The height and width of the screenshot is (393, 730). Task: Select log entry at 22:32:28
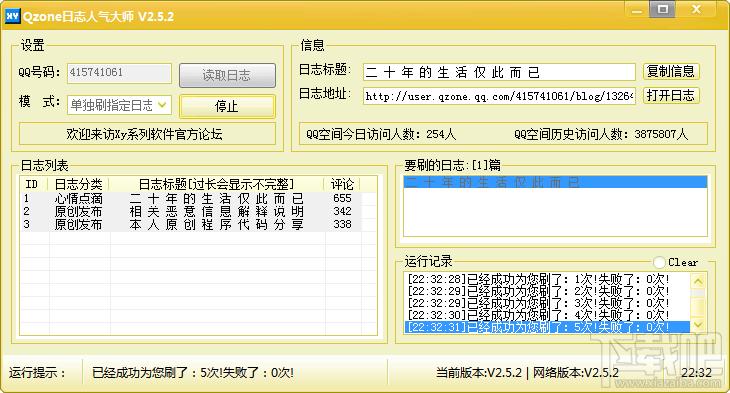(x=547, y=279)
